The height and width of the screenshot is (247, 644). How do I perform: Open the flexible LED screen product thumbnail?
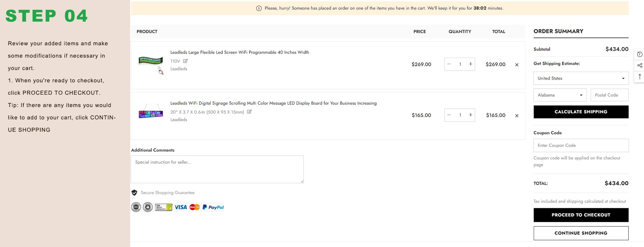(151, 64)
